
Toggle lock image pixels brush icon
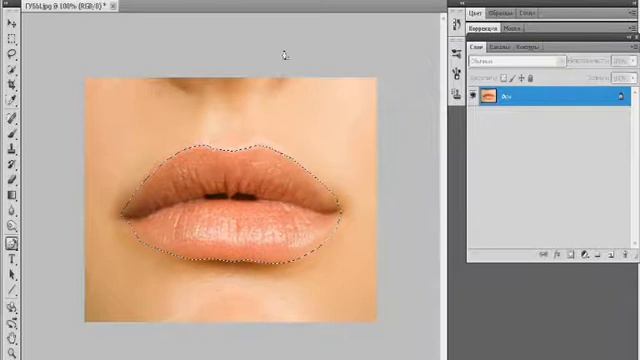point(513,78)
